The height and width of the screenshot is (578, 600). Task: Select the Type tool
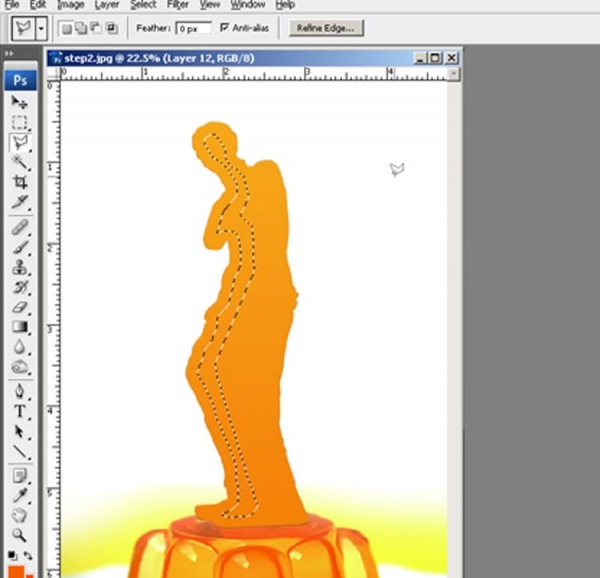point(19,412)
